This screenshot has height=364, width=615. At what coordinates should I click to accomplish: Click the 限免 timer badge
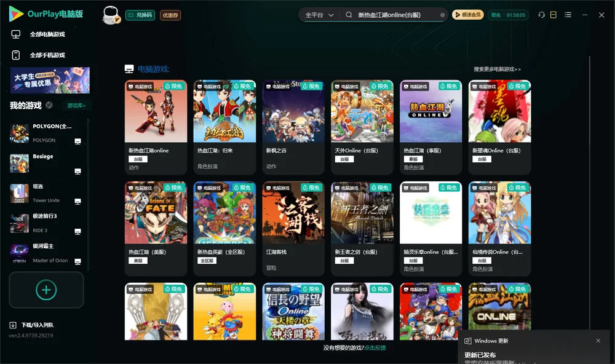pyautogui.click(x=508, y=15)
